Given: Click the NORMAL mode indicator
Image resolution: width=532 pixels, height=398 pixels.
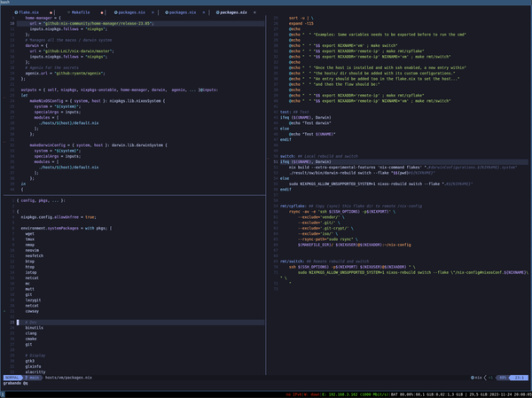Looking at the screenshot, I should [x=11, y=378].
